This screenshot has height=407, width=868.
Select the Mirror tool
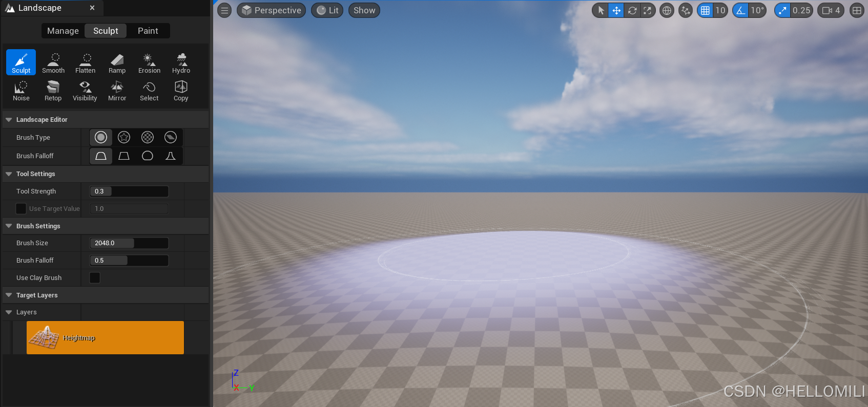pos(117,91)
